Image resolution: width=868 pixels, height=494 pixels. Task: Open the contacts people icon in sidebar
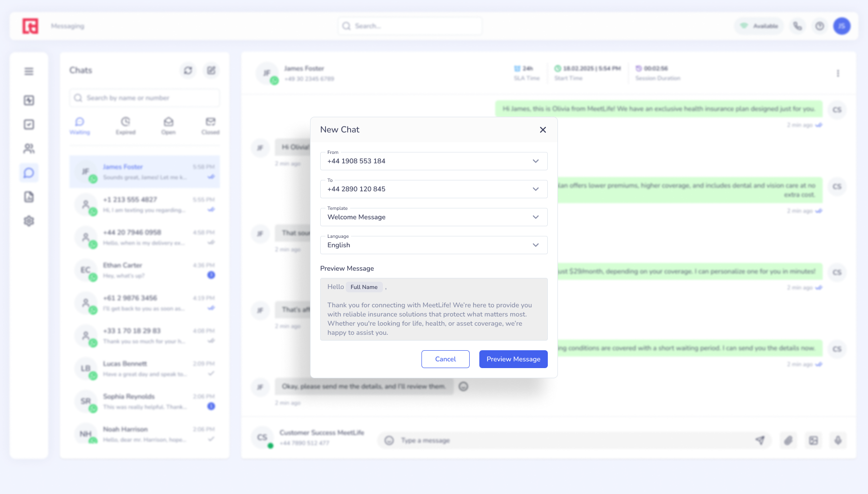(x=29, y=149)
